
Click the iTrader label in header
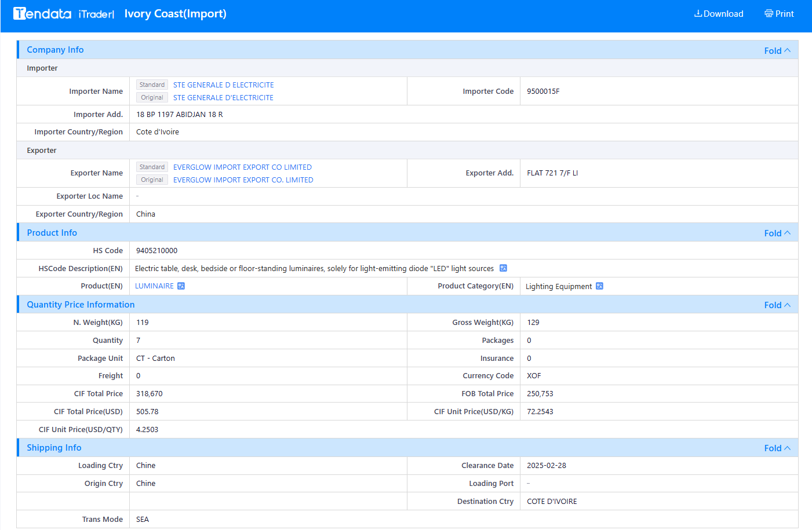pos(96,14)
